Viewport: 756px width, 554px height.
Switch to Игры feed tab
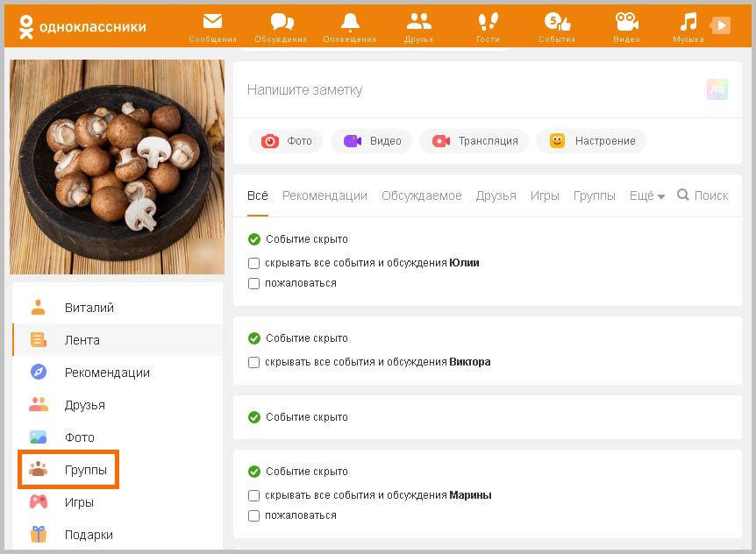545,195
